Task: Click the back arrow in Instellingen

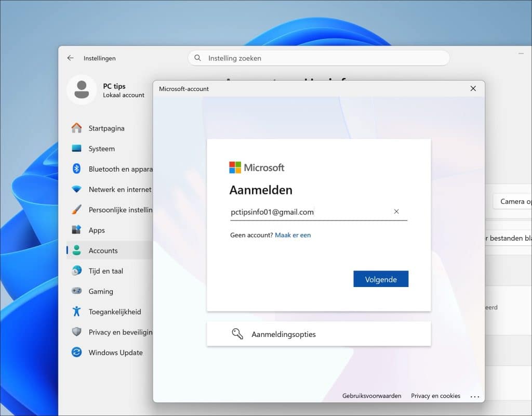Action: 70,58
